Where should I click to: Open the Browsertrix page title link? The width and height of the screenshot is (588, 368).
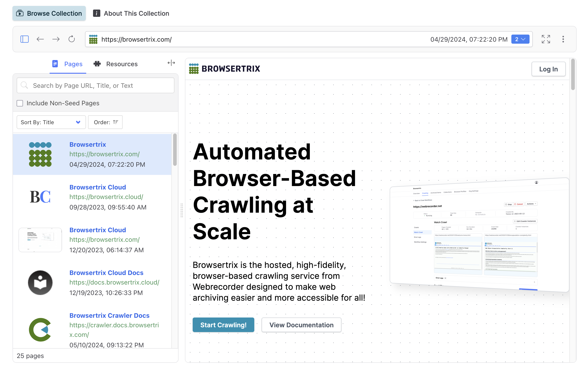point(88,144)
